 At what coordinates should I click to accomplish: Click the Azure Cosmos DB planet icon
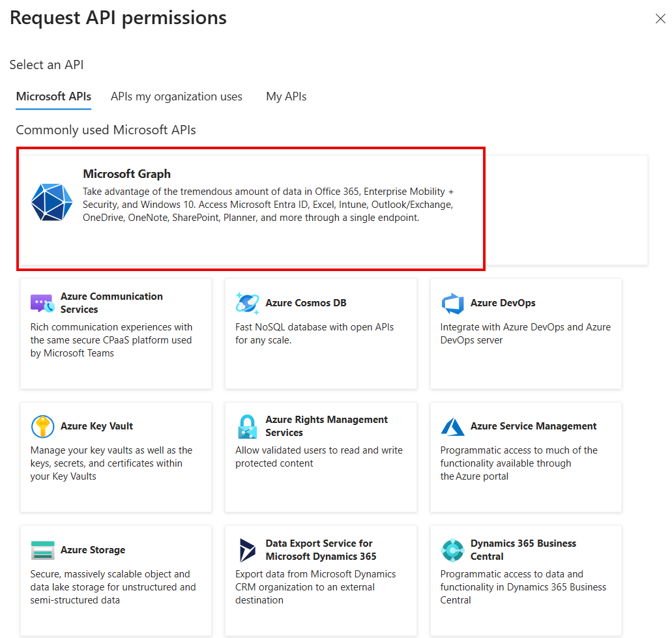tap(248, 302)
